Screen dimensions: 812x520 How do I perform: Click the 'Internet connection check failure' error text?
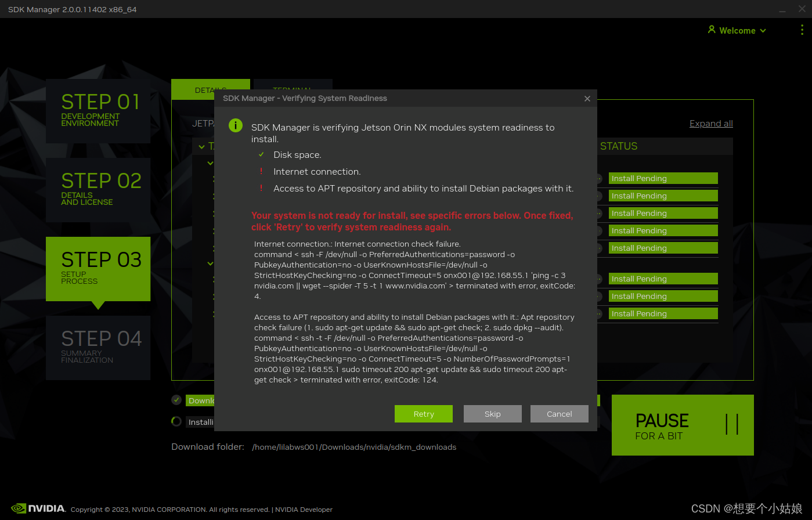coord(358,244)
